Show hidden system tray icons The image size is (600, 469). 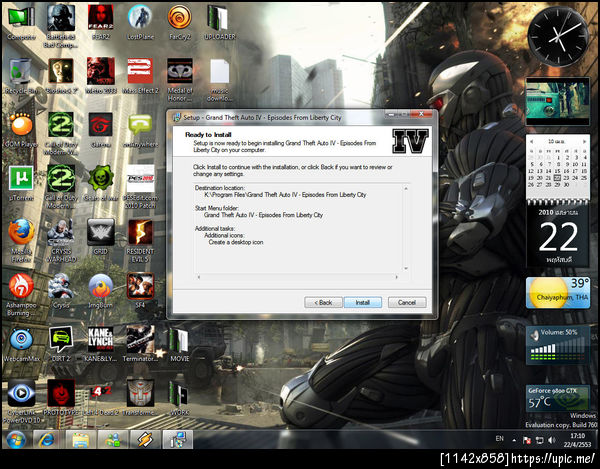pos(514,440)
